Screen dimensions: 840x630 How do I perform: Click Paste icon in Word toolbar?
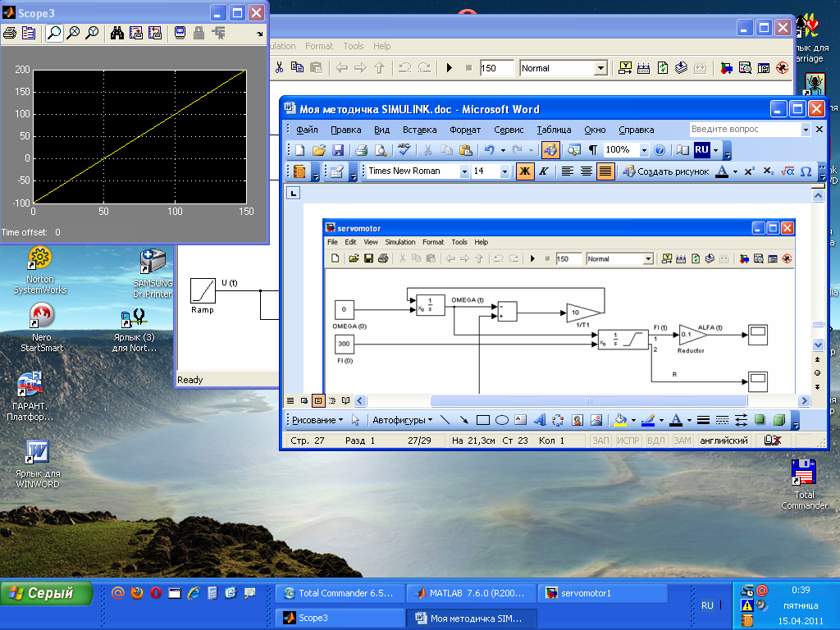(466, 150)
